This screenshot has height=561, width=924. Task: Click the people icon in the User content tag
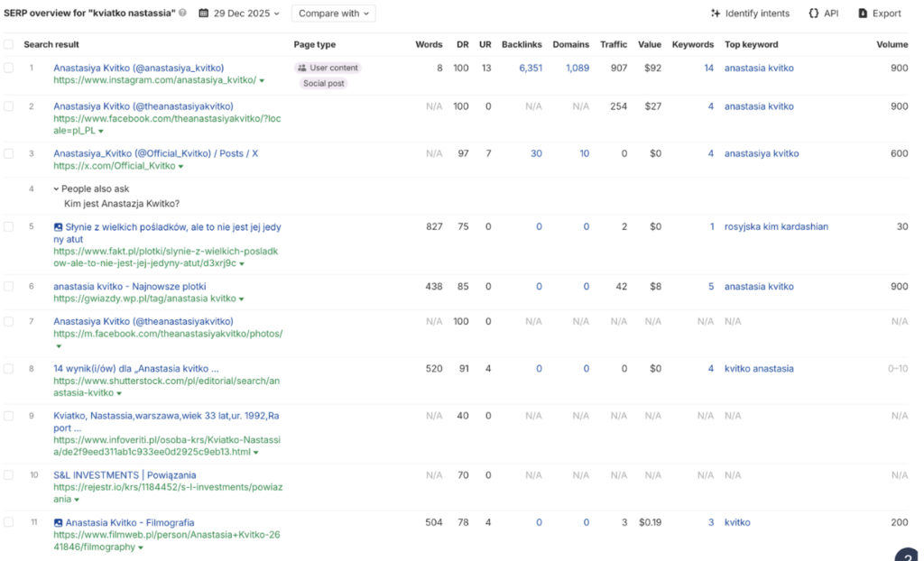tap(301, 68)
